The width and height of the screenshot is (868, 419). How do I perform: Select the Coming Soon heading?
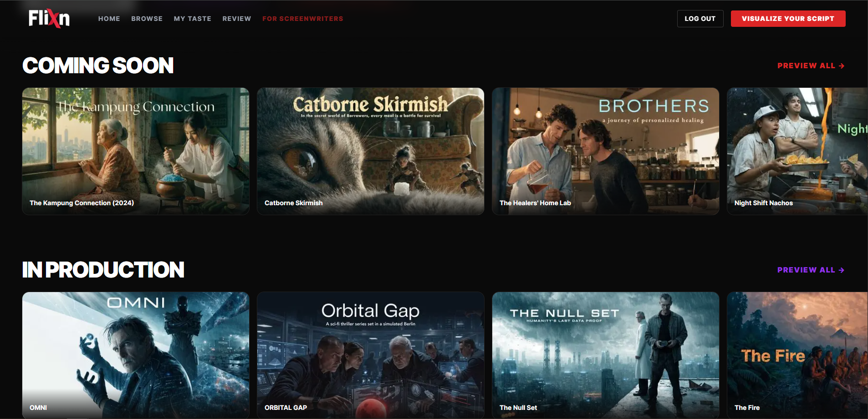(x=98, y=66)
